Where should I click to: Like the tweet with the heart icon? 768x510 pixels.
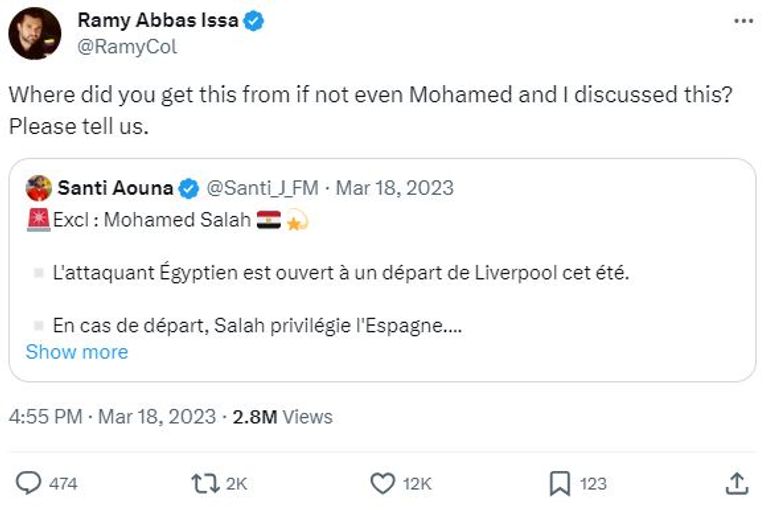(383, 483)
